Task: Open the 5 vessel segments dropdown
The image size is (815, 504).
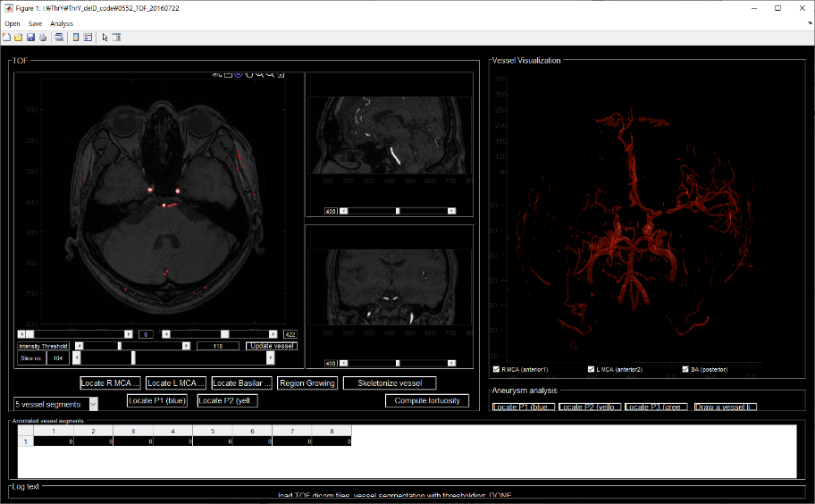Action: (x=55, y=404)
